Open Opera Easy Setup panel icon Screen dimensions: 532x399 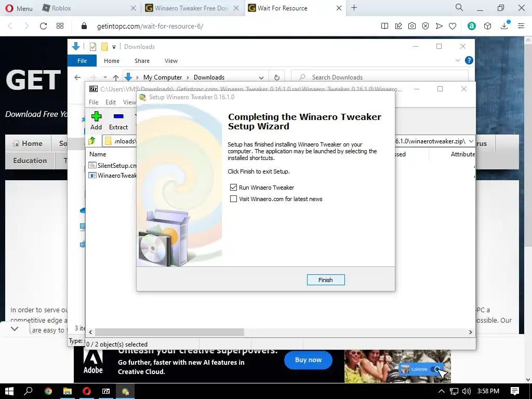[x=521, y=26]
